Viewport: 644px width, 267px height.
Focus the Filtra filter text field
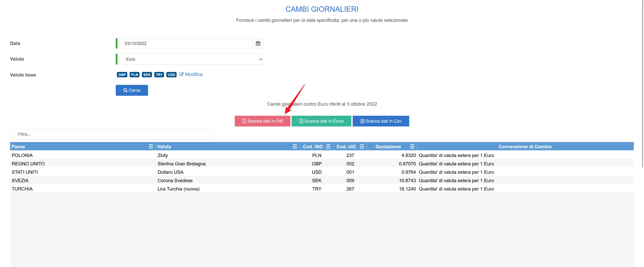[x=111, y=134]
